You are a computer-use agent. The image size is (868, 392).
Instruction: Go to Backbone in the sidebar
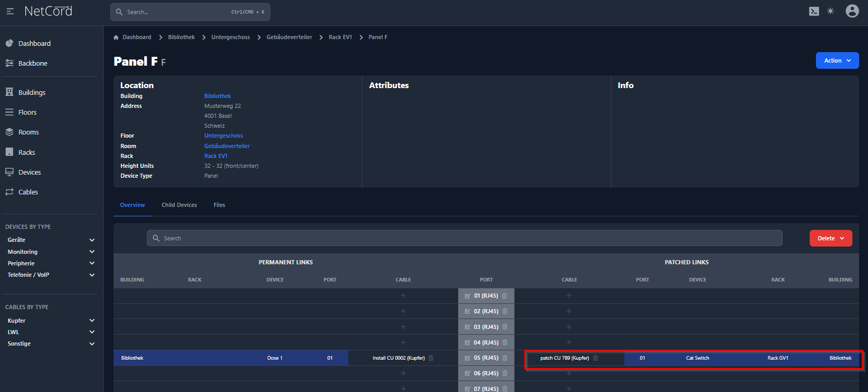(33, 64)
